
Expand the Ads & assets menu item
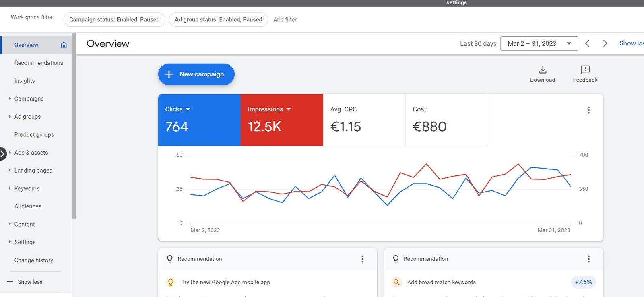click(10, 152)
